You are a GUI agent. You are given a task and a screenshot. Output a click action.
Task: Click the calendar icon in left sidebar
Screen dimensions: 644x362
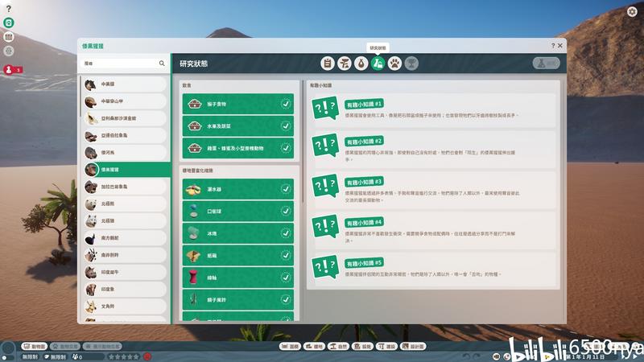tap(9, 37)
